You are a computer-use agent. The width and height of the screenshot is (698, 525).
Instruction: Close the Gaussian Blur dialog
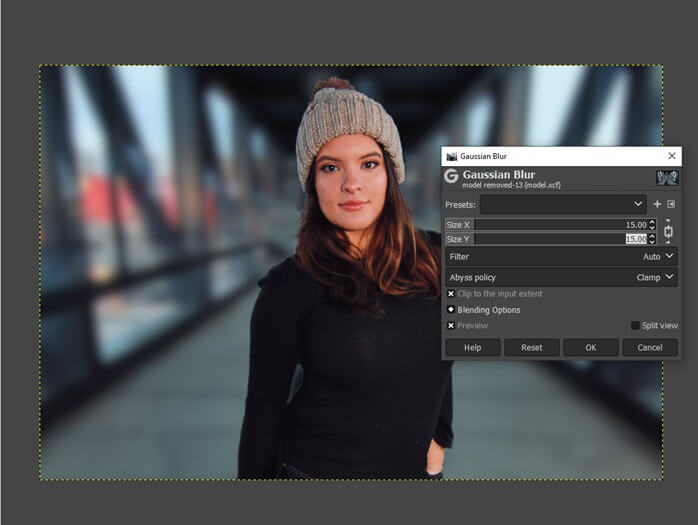click(671, 156)
